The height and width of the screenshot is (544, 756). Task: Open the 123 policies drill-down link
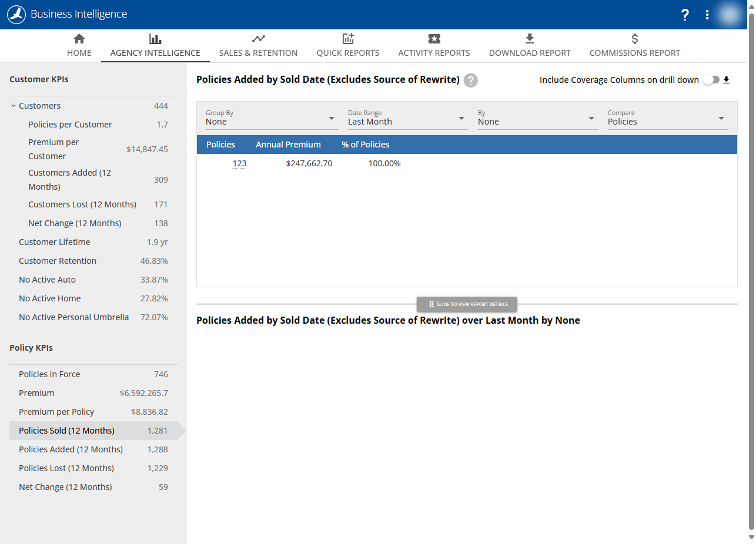(x=239, y=163)
